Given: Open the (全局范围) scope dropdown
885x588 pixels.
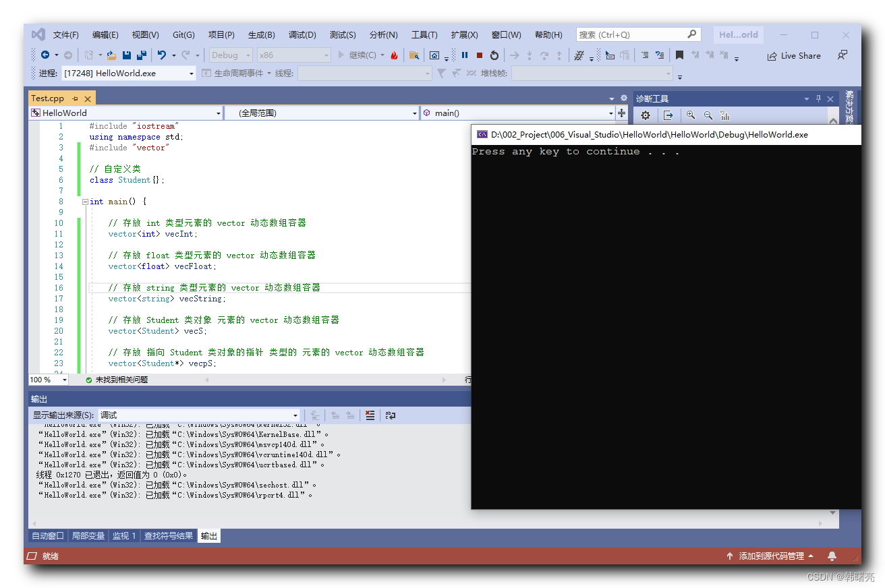Looking at the screenshot, I should 322,113.
